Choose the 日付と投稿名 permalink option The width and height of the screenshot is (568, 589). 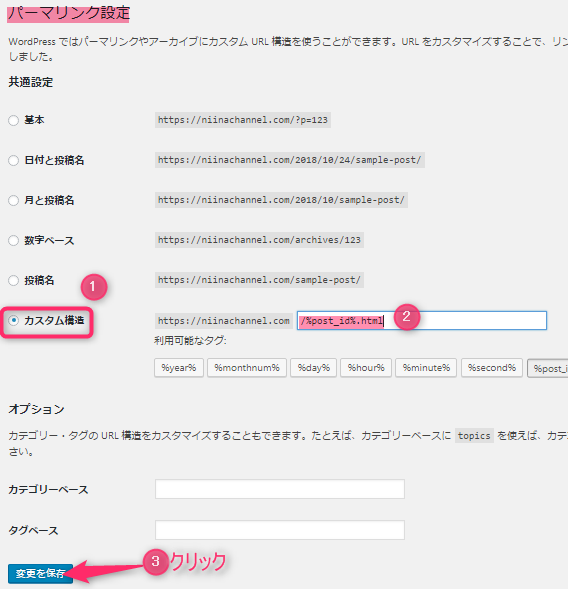point(14,160)
